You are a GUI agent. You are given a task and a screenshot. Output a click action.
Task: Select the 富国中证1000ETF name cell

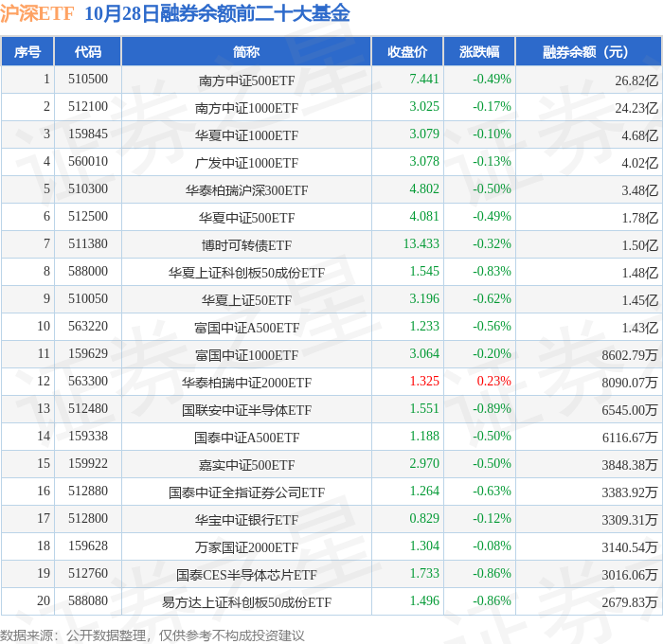246,355
